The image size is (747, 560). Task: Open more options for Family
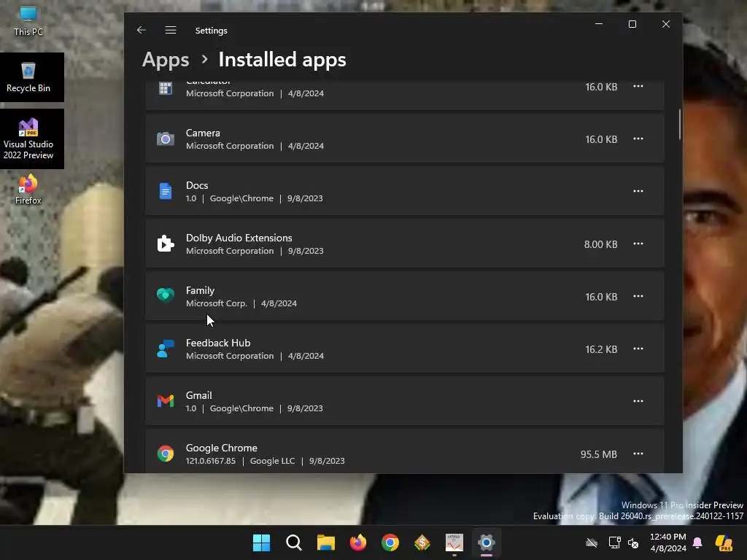coord(638,296)
